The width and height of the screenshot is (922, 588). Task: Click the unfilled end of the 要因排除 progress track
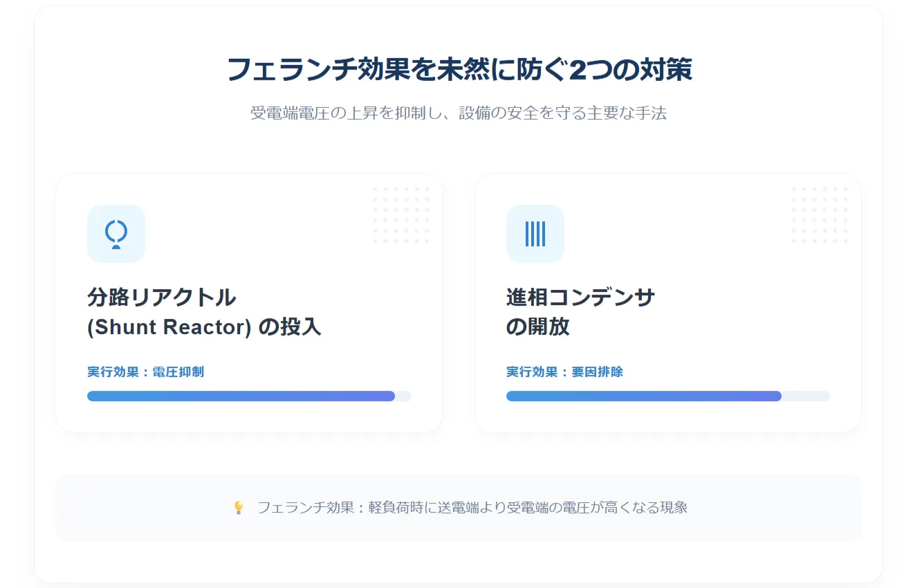[806, 396]
